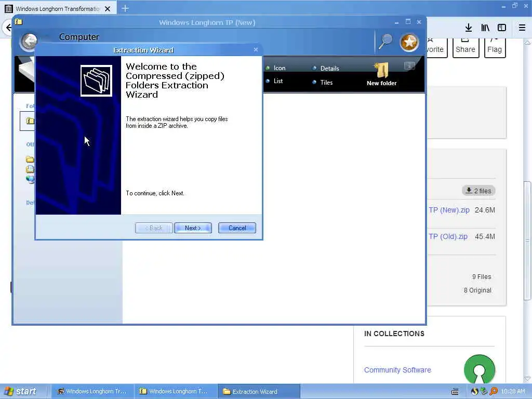Viewport: 532px width, 399px height.
Task: Open the browser library icon
Action: click(x=485, y=28)
